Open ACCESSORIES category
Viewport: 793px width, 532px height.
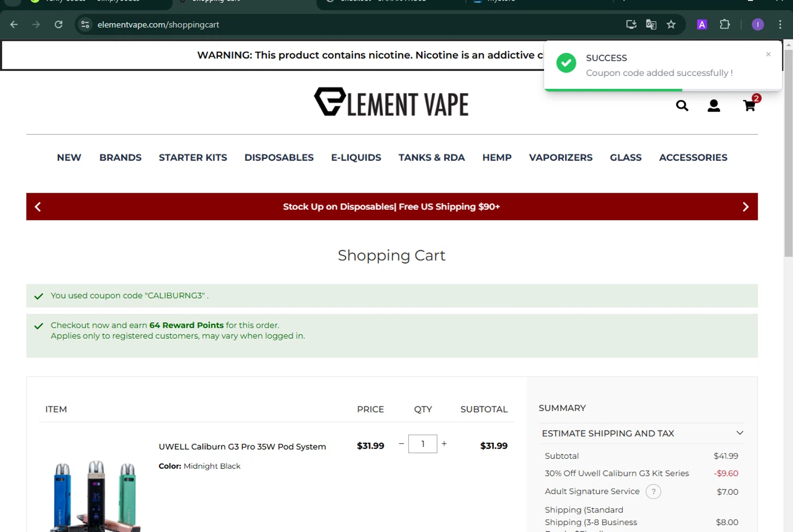693,157
